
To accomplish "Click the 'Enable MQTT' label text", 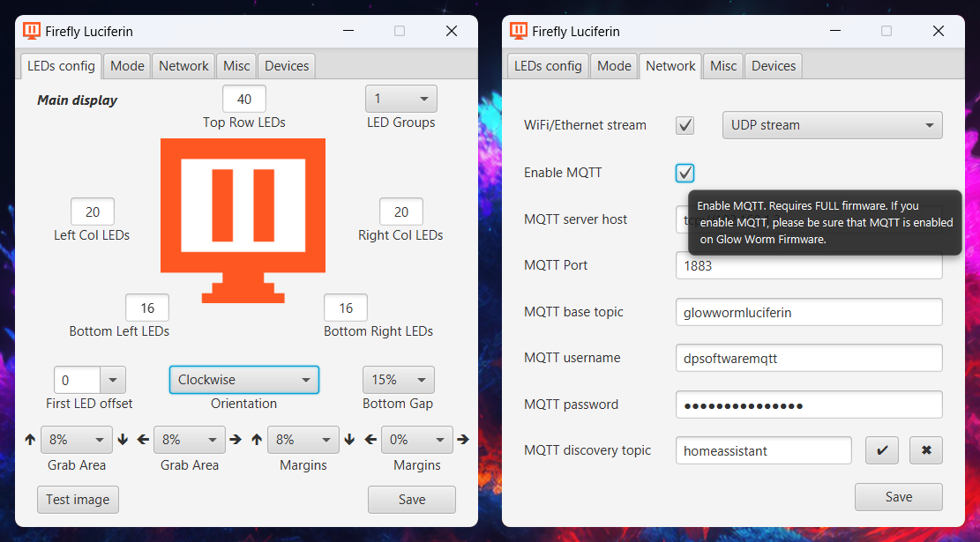I will click(563, 173).
